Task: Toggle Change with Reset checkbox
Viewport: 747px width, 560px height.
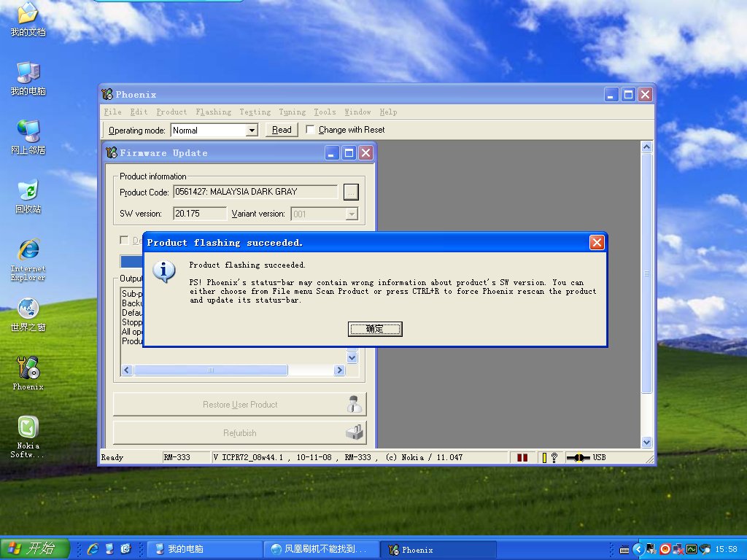Action: pos(310,130)
